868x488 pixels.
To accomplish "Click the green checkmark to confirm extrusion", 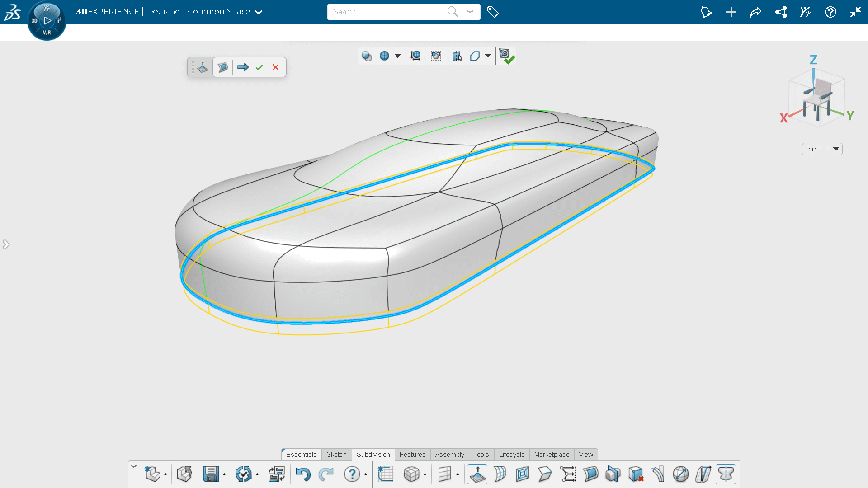I will click(x=259, y=67).
